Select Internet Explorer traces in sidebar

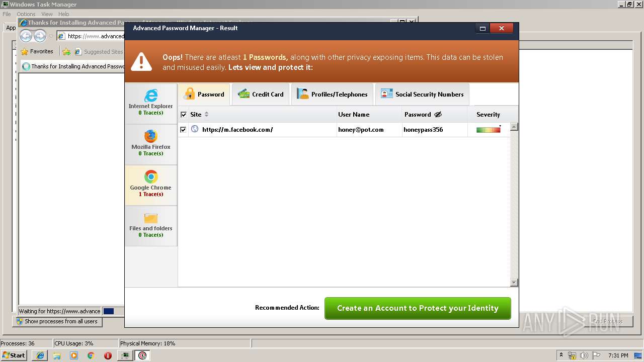(x=151, y=103)
